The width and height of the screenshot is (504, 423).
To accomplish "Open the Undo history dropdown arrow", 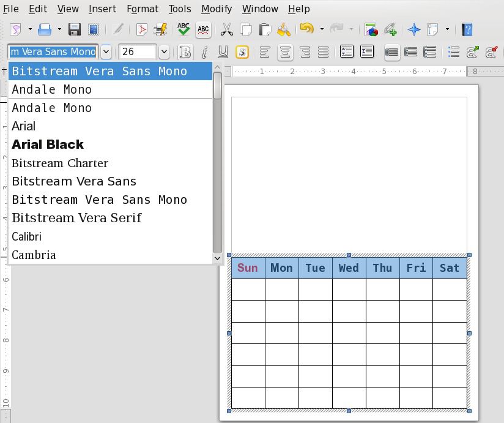I will click(x=322, y=29).
